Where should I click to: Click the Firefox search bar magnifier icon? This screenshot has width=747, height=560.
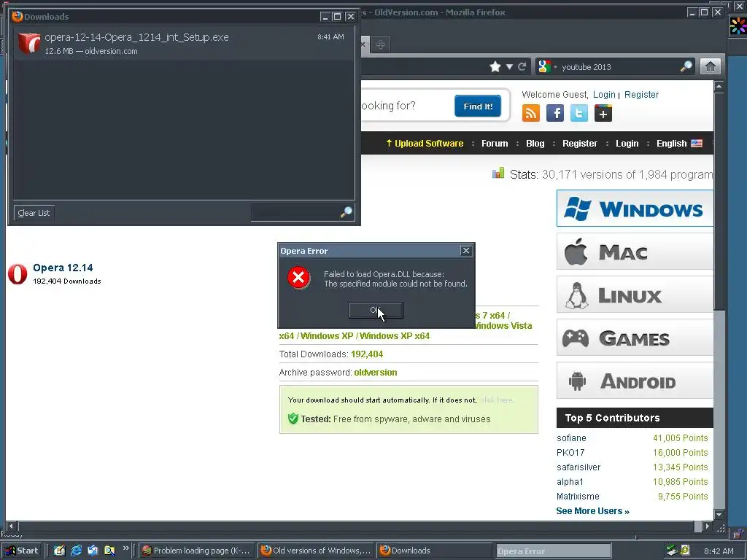click(686, 66)
